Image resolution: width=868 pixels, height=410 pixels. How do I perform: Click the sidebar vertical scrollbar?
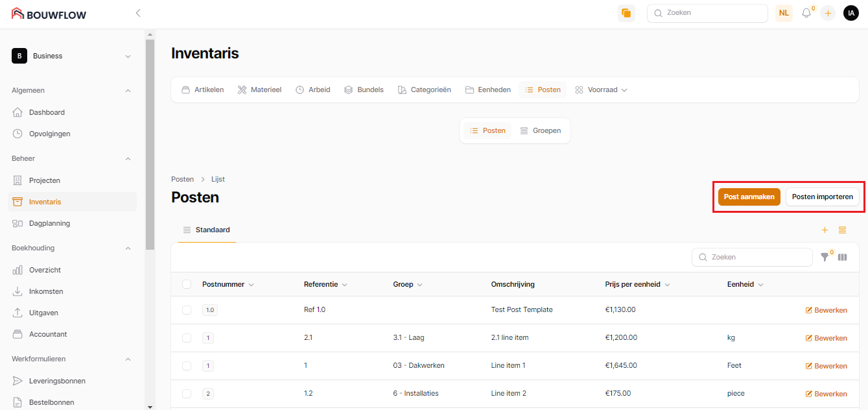click(150, 143)
